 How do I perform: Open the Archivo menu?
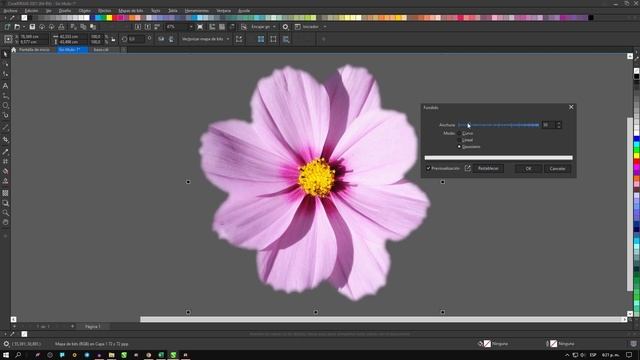11,11
